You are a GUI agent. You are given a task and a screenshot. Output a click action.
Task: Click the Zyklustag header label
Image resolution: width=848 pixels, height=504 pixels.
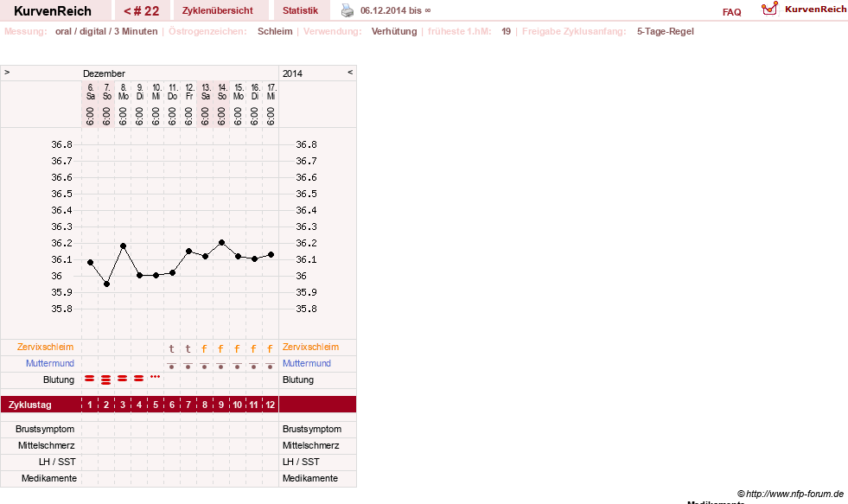pos(29,405)
